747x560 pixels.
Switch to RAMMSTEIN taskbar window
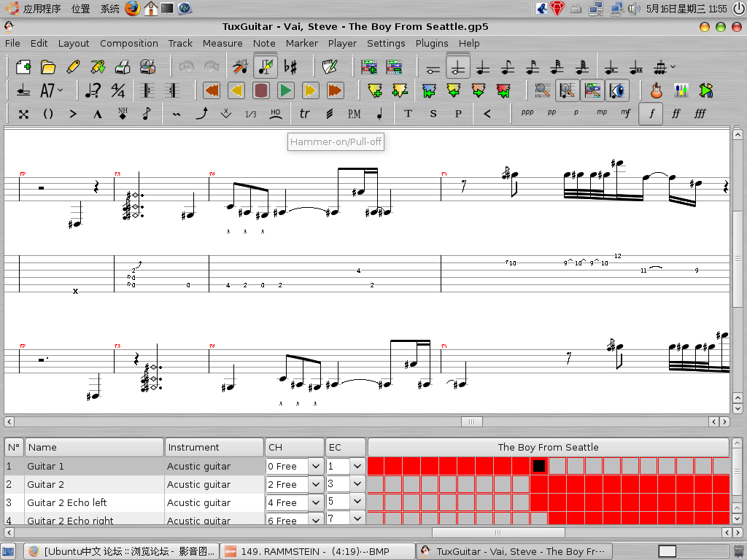(317, 551)
